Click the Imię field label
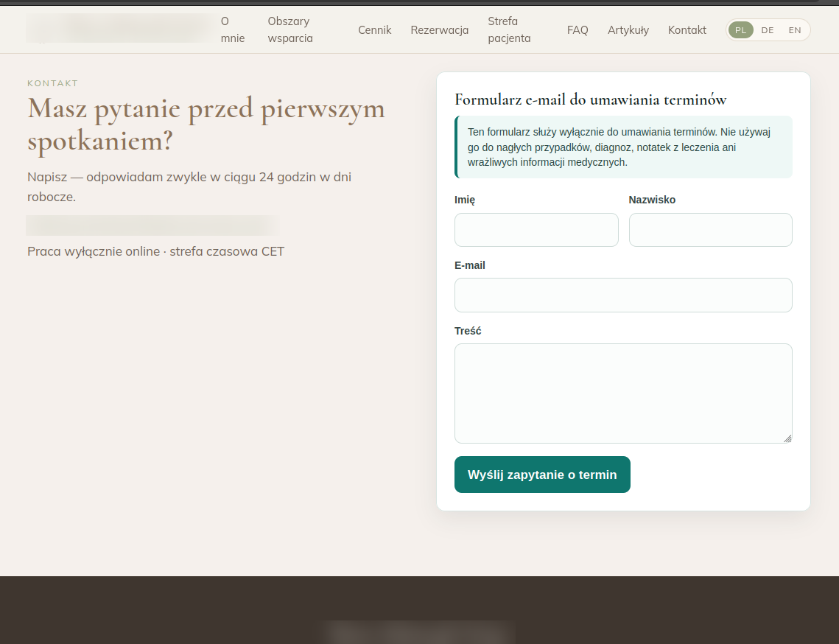Screen dimensions: 839x644 click(465, 200)
